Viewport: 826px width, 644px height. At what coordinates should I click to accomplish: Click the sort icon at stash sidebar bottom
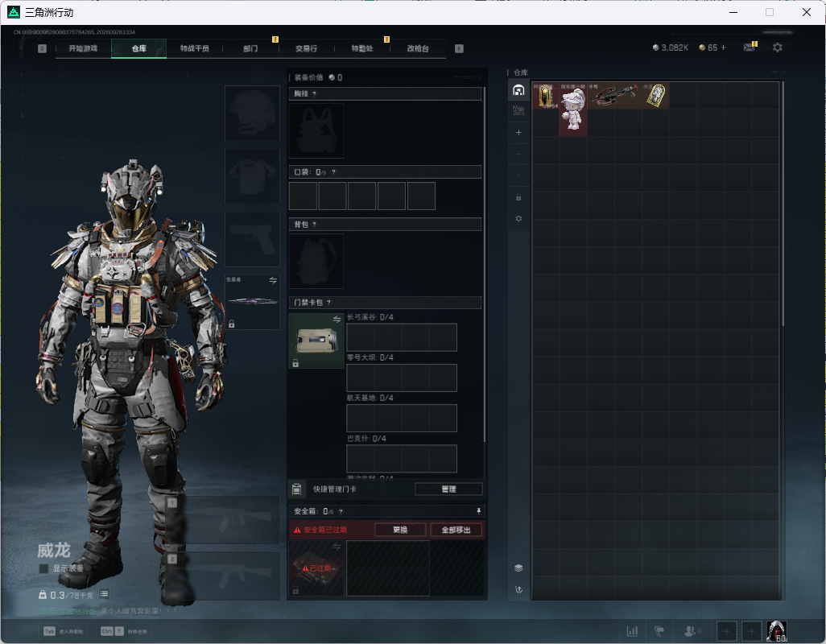518,590
